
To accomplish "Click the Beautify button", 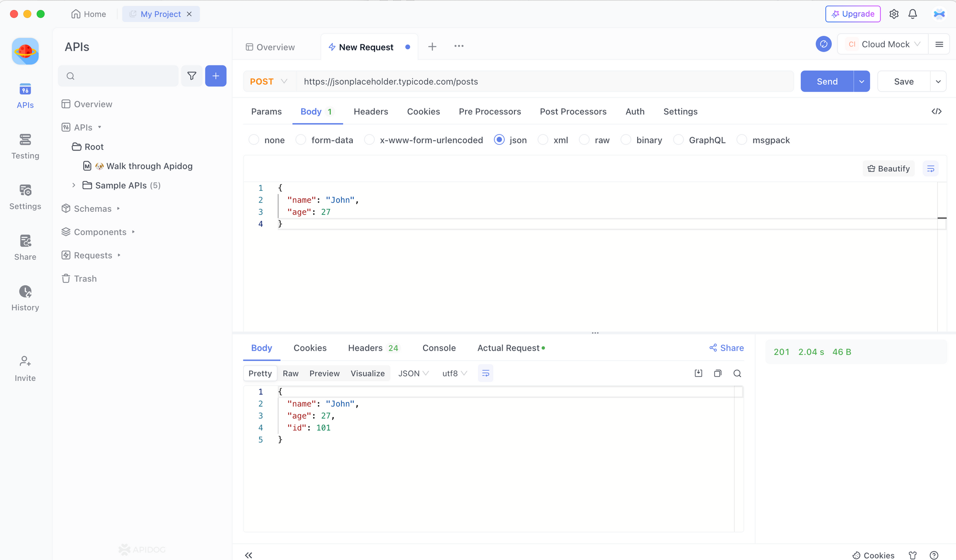I will point(889,169).
